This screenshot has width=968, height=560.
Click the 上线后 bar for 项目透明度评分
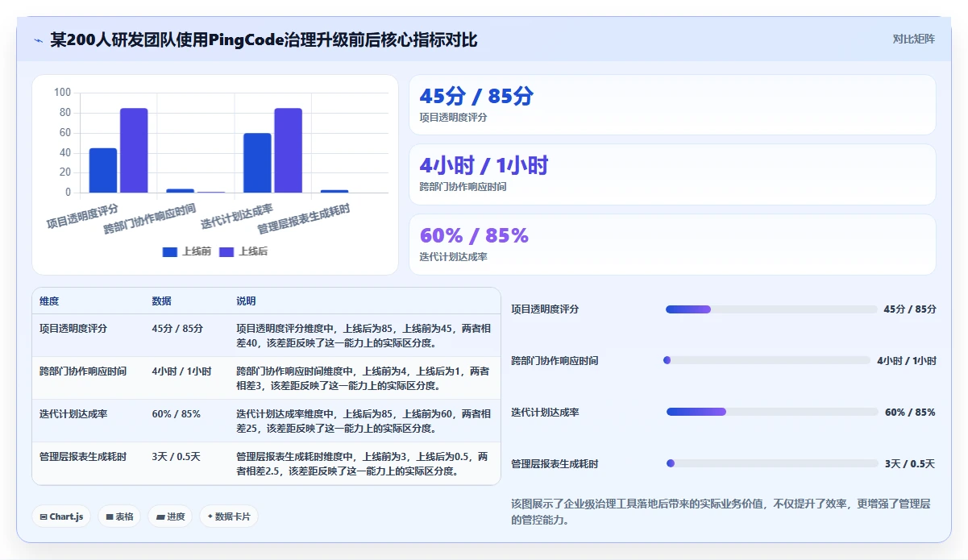coord(134,151)
